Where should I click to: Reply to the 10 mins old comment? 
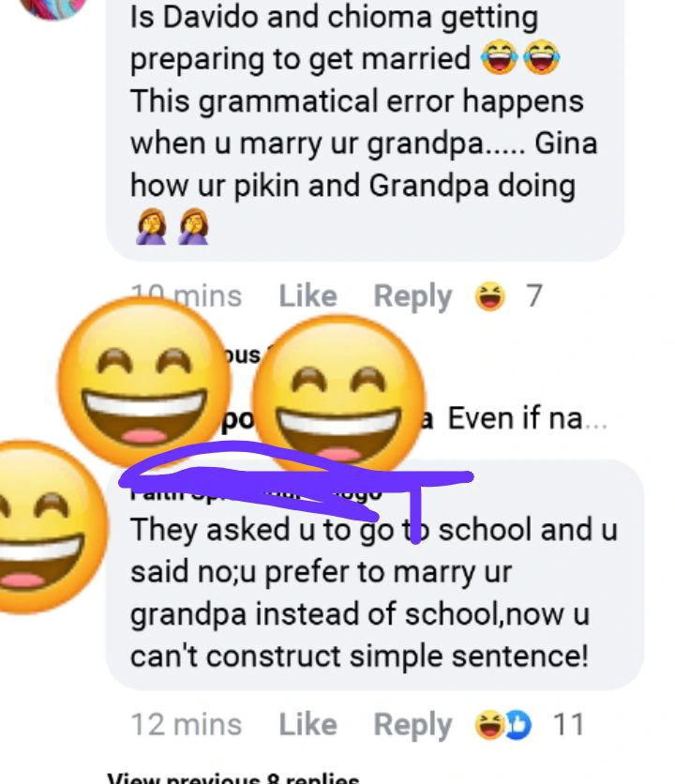pos(412,297)
